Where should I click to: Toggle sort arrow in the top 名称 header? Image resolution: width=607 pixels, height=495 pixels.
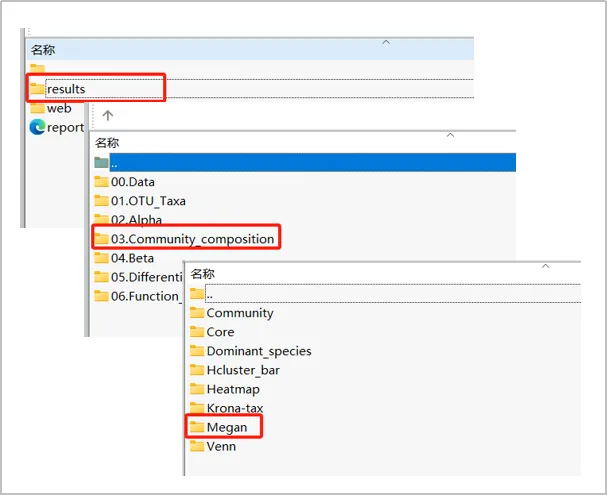[x=386, y=42]
